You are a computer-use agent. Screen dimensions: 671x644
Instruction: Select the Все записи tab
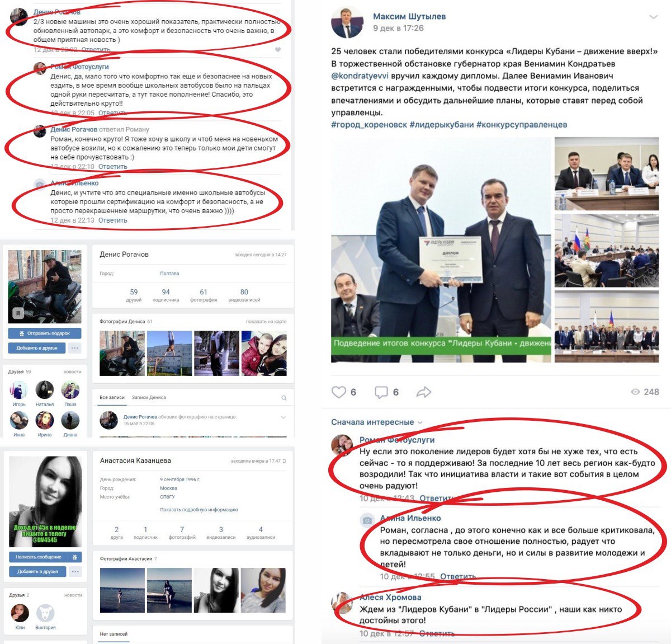click(x=112, y=397)
